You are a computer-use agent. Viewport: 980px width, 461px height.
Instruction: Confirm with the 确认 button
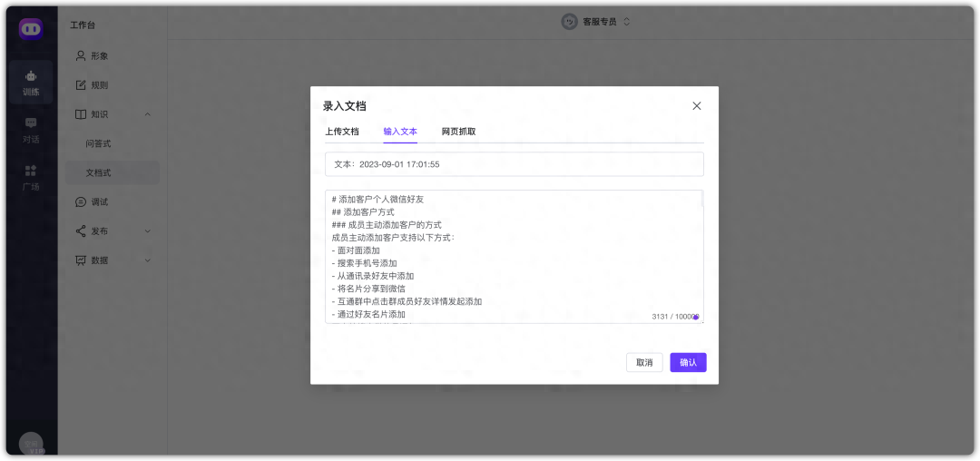pos(688,362)
